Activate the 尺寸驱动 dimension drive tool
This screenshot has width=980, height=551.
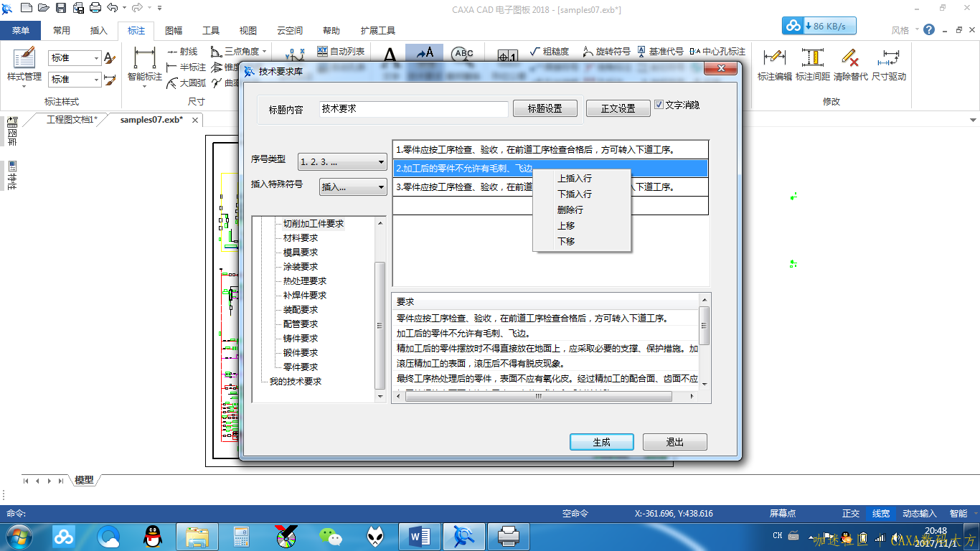(889, 63)
